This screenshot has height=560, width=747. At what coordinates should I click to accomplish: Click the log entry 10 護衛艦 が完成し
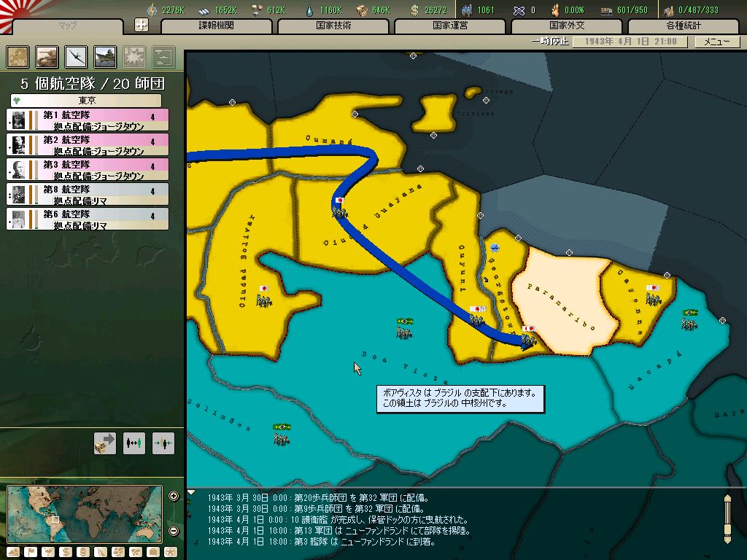pos(338,519)
